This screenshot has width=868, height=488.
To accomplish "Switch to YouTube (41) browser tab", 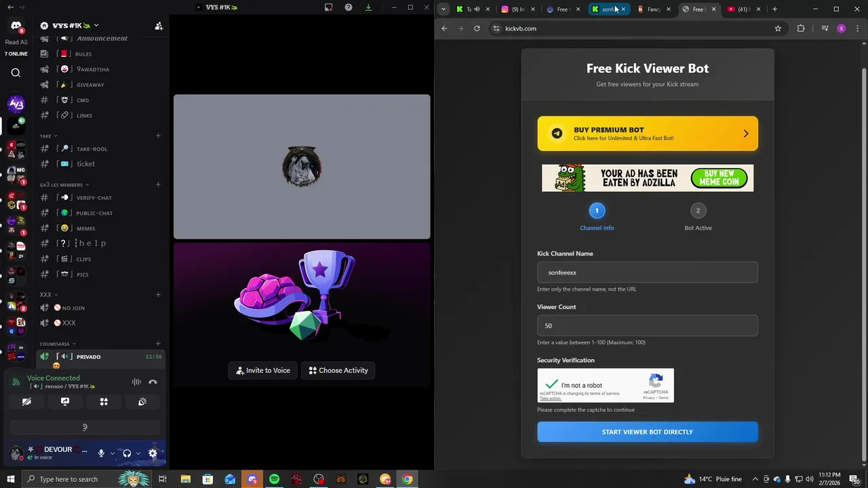I will point(744,9).
